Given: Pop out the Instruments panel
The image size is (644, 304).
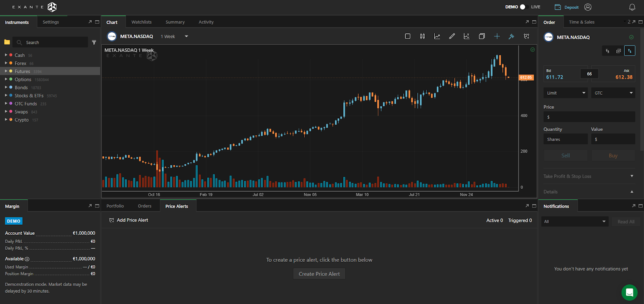Looking at the screenshot, I should pyautogui.click(x=90, y=22).
